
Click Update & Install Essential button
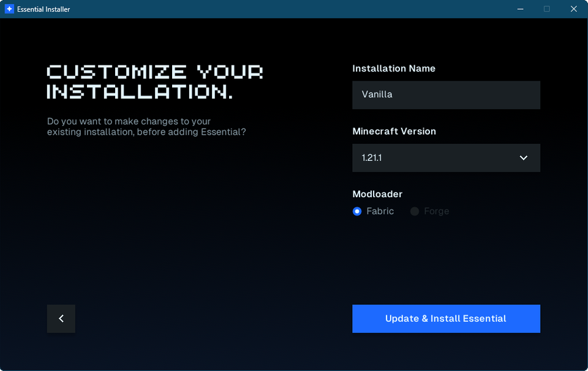[x=447, y=318]
